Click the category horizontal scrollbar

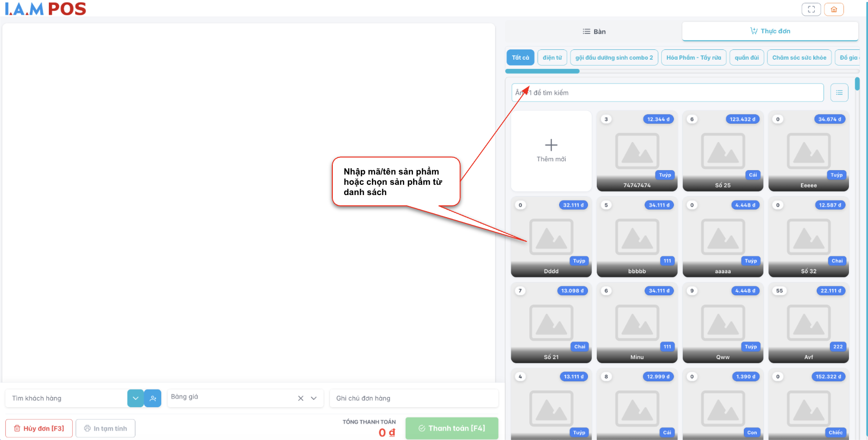(542, 71)
